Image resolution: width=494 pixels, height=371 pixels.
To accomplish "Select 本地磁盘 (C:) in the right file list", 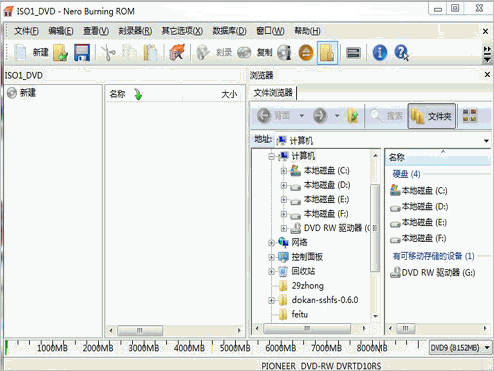I will (418, 190).
